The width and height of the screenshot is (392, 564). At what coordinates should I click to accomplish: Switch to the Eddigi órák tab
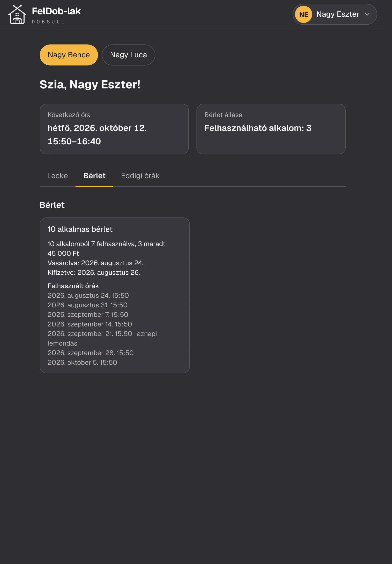tap(140, 176)
